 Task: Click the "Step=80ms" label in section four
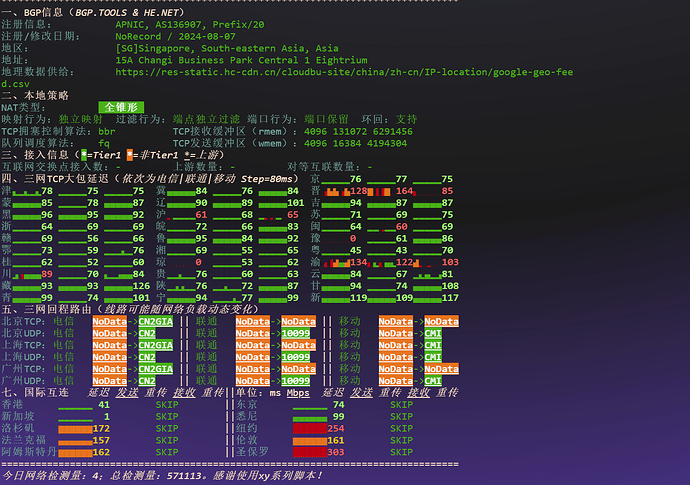coord(266,179)
